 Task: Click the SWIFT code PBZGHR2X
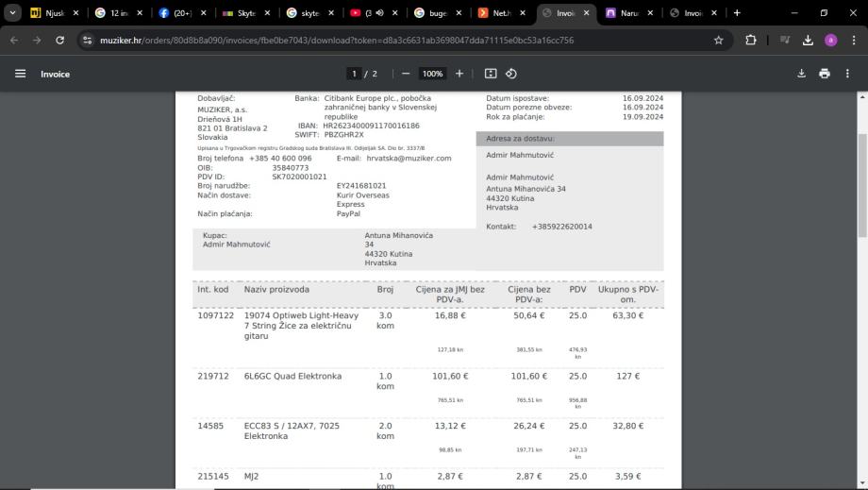pos(343,135)
